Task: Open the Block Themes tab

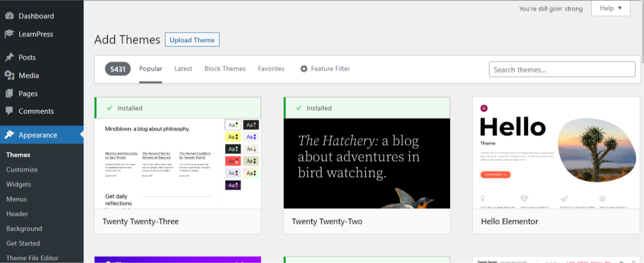Action: [225, 69]
